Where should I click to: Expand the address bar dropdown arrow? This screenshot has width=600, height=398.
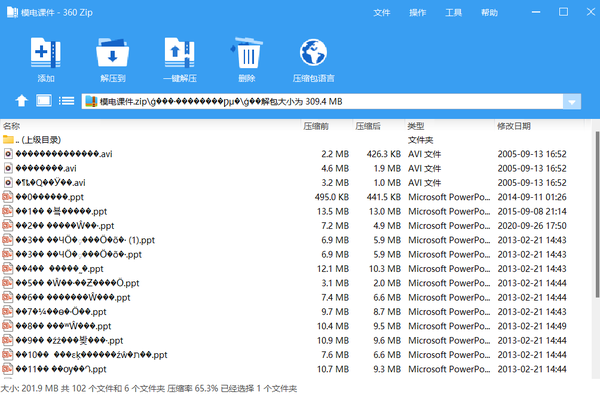(572, 102)
